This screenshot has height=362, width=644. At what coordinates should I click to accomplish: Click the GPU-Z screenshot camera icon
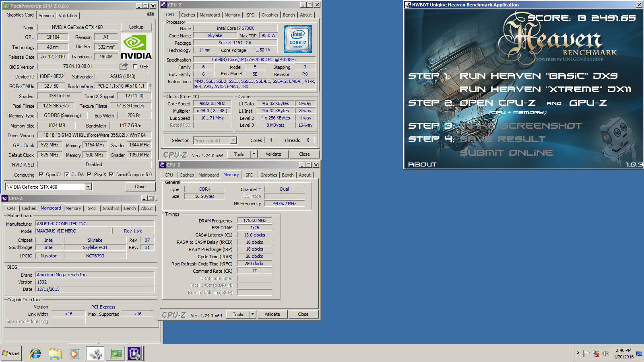coord(151,14)
